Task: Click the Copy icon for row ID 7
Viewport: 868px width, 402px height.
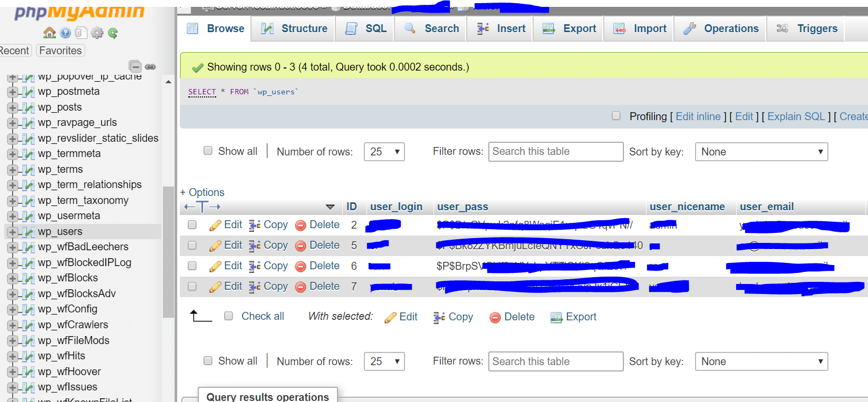Action: click(x=255, y=287)
